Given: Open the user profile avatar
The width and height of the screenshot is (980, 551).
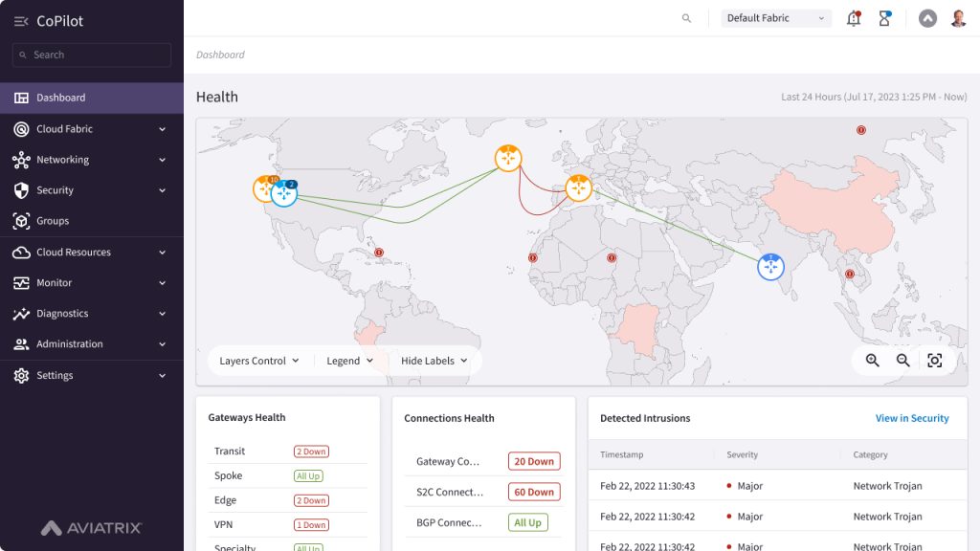Looking at the screenshot, I should tap(958, 18).
